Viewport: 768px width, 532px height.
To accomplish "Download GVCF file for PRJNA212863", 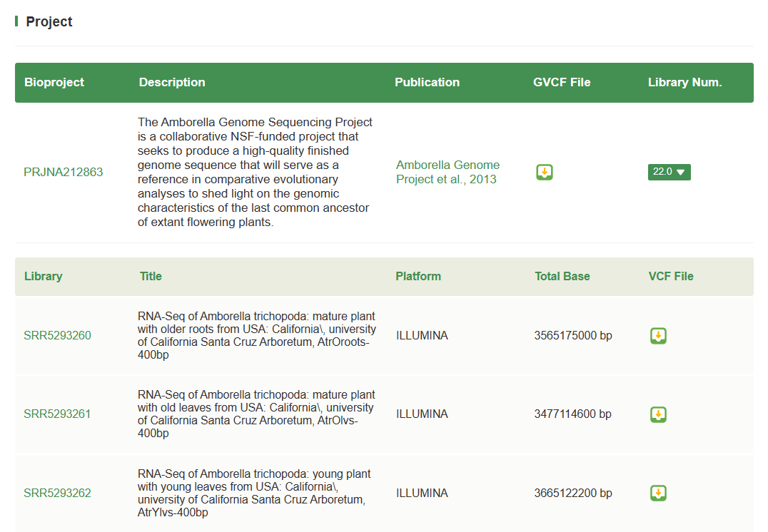I will [x=545, y=172].
